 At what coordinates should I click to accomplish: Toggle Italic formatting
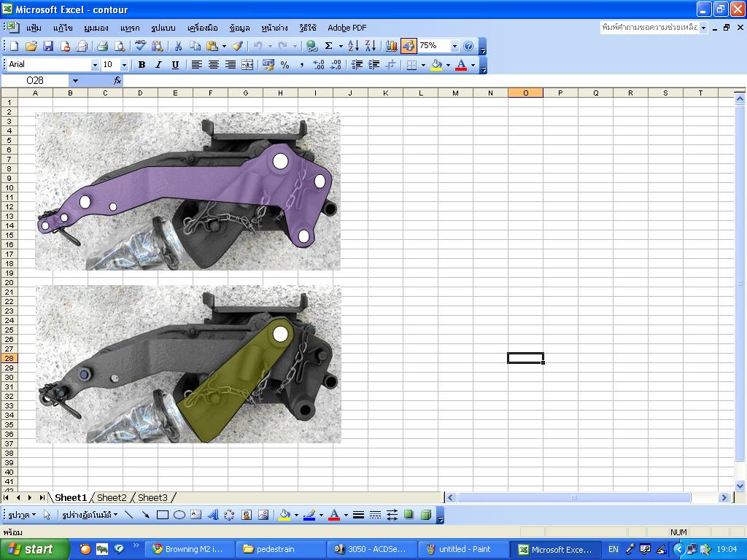click(158, 65)
